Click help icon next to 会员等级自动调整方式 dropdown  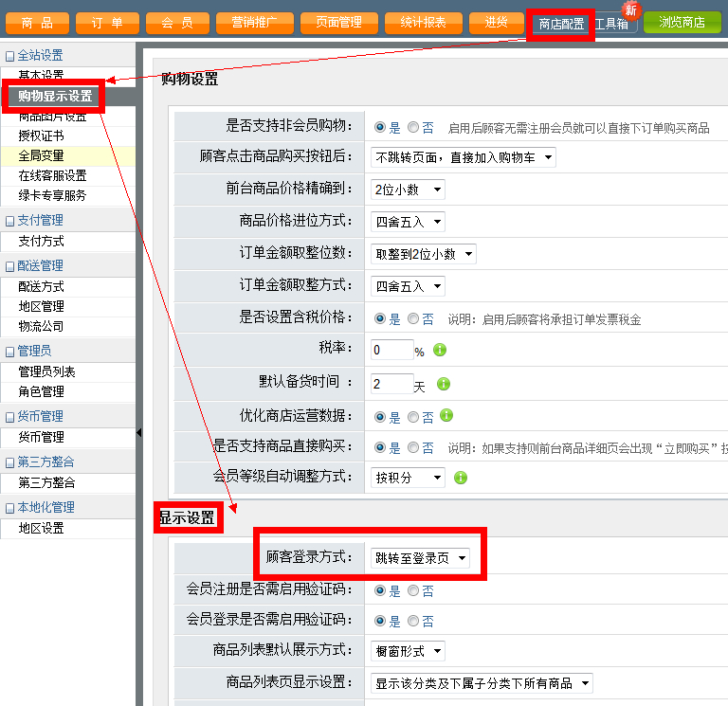[x=461, y=478]
